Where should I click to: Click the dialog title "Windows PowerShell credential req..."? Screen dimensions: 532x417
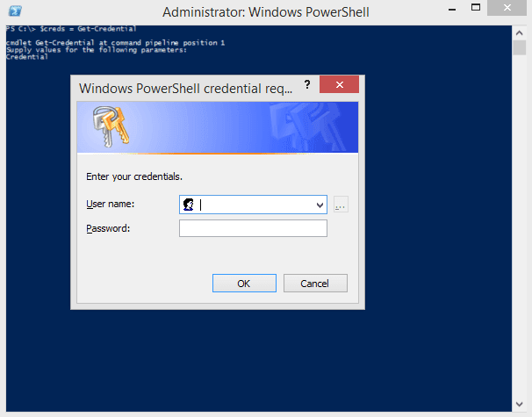185,88
